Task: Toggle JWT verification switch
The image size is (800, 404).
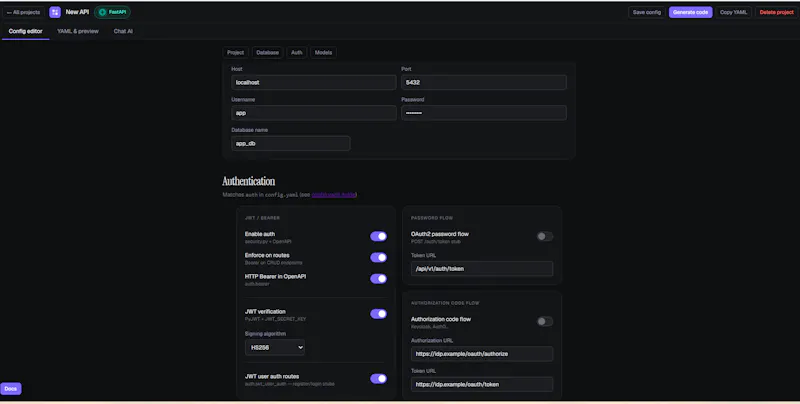Action: pyautogui.click(x=378, y=314)
